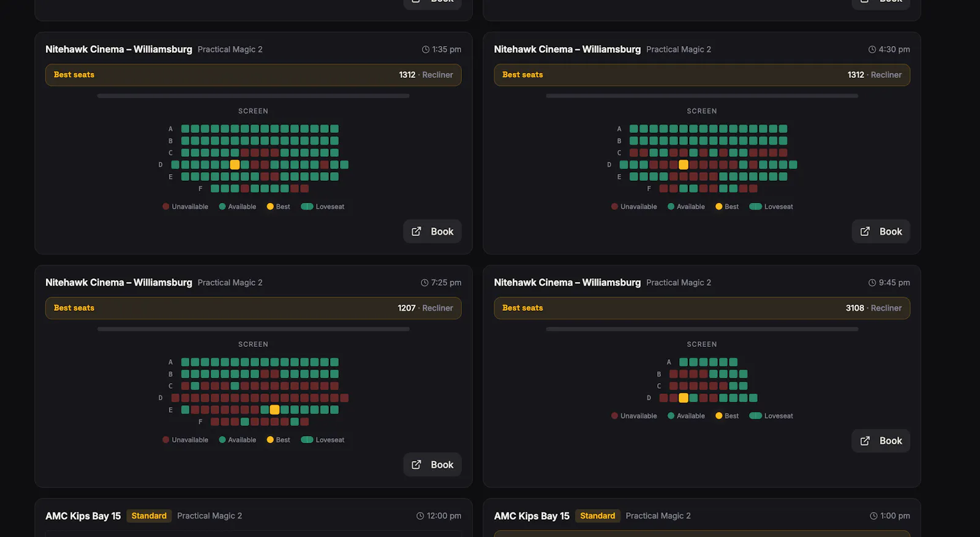
Task: Open Best seats banner for 4:30 pm showing
Action: 702,75
